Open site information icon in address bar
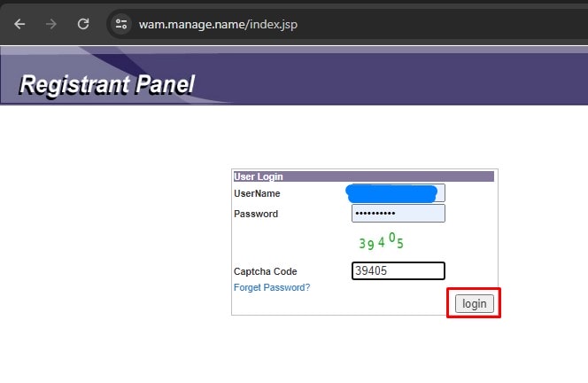588x383 pixels. [121, 25]
